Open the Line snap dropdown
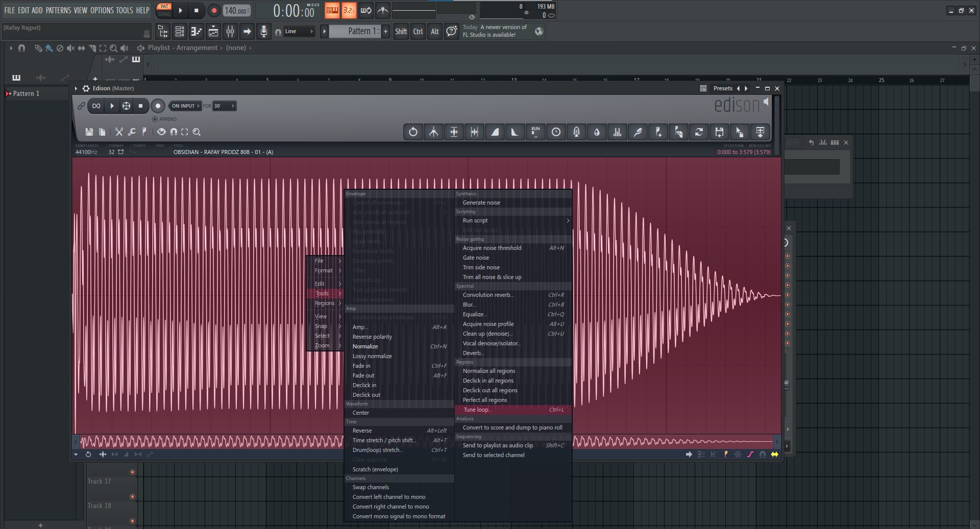The image size is (980, 529). pos(299,32)
